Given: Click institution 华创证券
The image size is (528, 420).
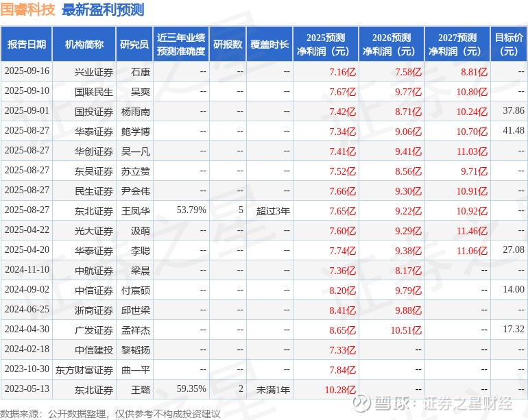Looking at the screenshot, I should [x=94, y=151].
